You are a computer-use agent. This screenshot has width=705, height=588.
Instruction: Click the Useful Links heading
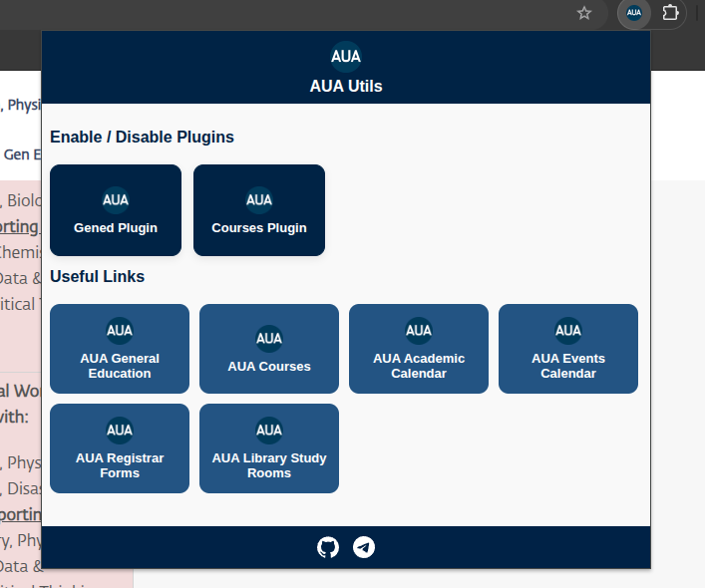(98, 276)
